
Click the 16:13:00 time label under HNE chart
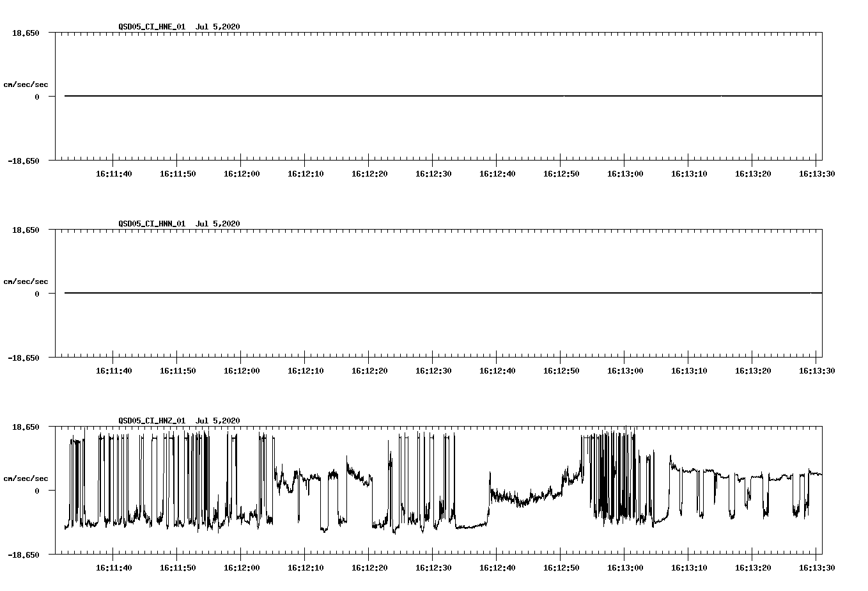[x=625, y=174]
